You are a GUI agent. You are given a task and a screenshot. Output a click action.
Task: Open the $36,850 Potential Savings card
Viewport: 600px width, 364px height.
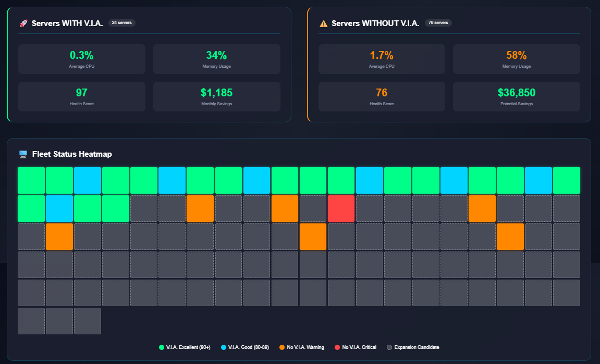click(516, 96)
